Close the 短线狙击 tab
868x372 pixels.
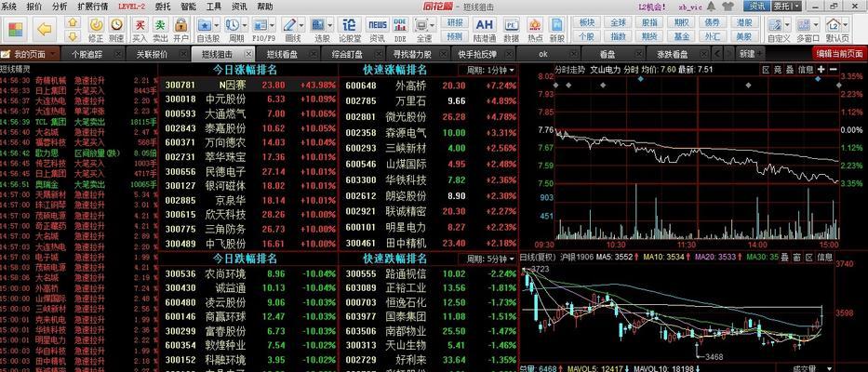248,54
